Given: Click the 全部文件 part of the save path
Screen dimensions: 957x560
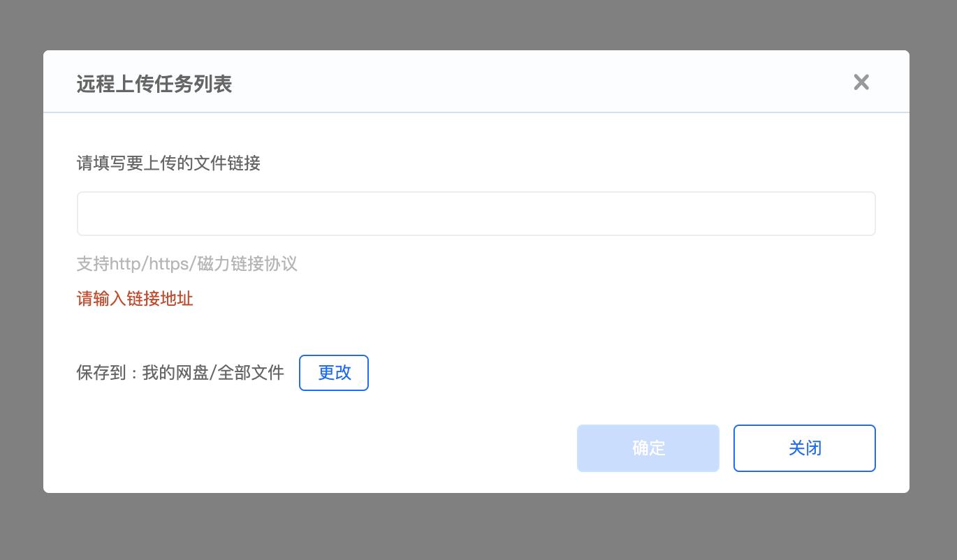Looking at the screenshot, I should 251,373.
